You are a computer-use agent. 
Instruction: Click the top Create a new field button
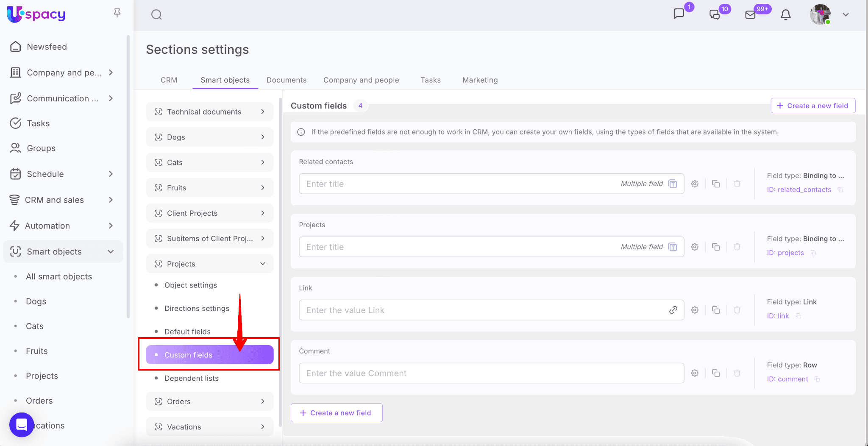pyautogui.click(x=812, y=106)
